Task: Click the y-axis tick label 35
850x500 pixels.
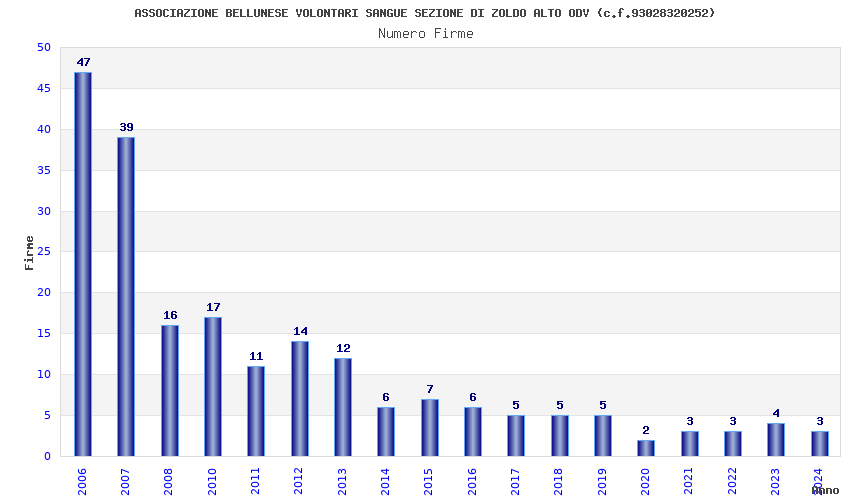Action: pos(44,170)
